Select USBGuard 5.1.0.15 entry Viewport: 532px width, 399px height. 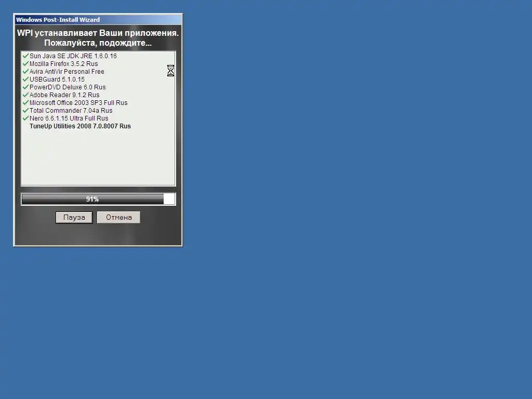click(57, 79)
